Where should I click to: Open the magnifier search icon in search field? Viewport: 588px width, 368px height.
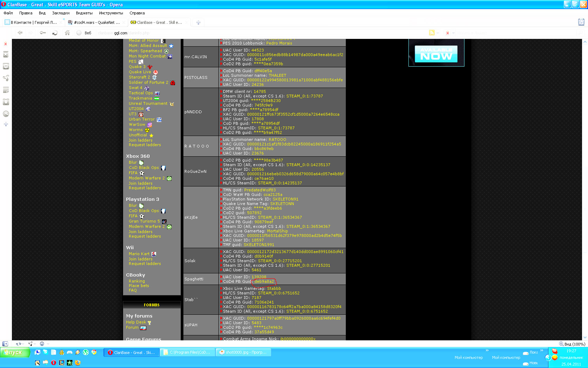point(581,33)
